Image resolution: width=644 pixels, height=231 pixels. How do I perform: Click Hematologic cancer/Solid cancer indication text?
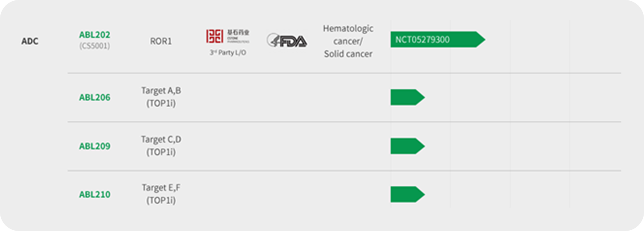click(348, 41)
